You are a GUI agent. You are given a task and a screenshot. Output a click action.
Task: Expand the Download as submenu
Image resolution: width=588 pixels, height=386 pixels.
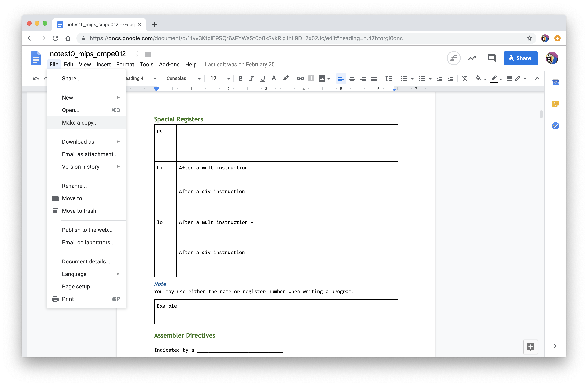pyautogui.click(x=78, y=142)
